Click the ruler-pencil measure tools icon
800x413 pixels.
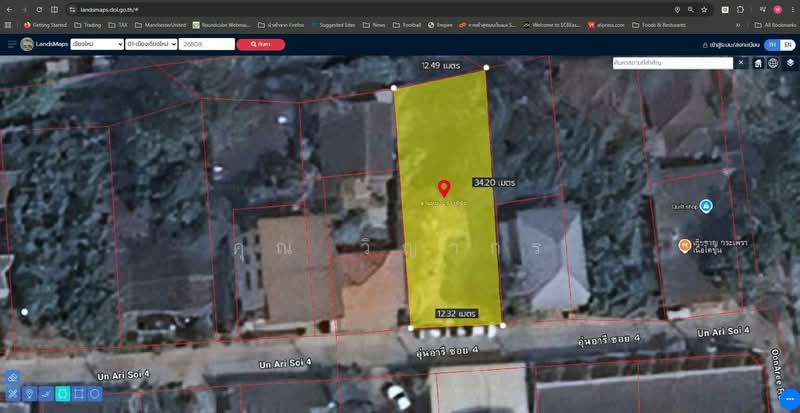(13, 394)
